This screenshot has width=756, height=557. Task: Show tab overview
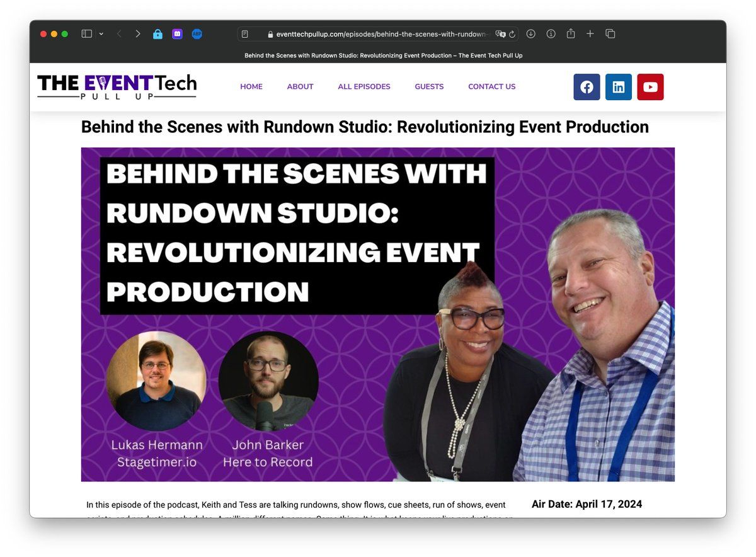click(x=610, y=34)
